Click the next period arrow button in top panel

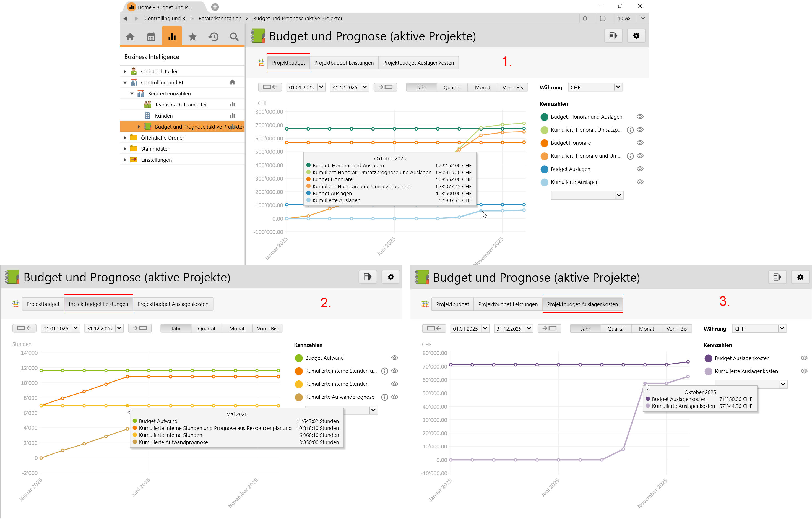pyautogui.click(x=385, y=87)
